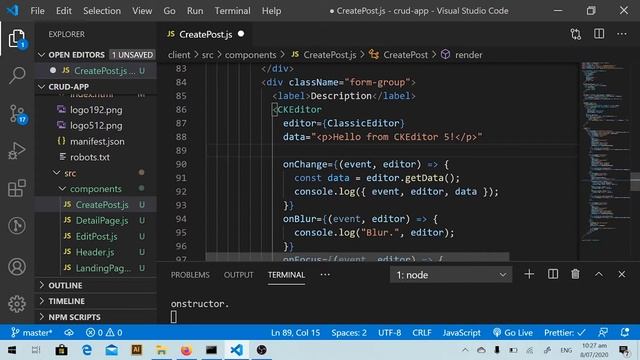Viewport: 640px width, 360px height.
Task: Show more panel tabs ellipsis
Action: pos(325,275)
